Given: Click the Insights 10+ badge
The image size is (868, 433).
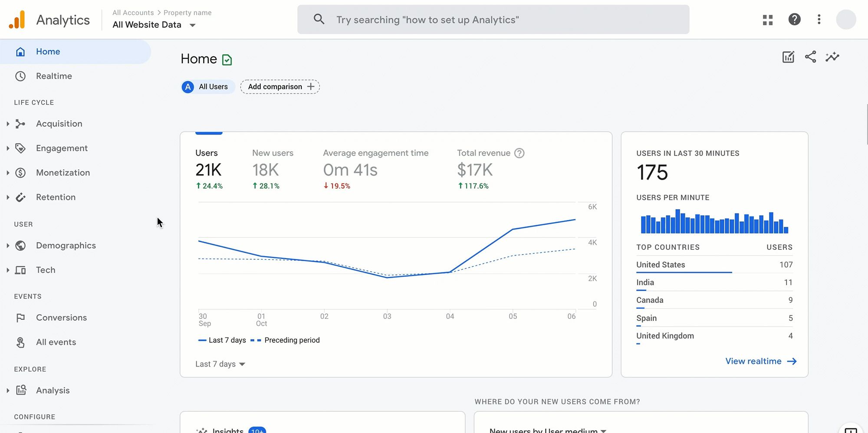Looking at the screenshot, I should pos(257,430).
